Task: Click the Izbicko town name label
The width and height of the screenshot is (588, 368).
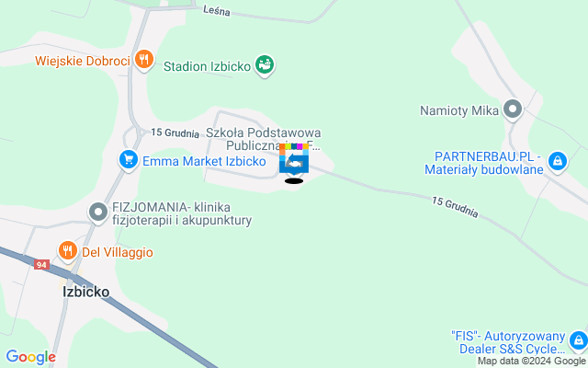Action: point(85,292)
